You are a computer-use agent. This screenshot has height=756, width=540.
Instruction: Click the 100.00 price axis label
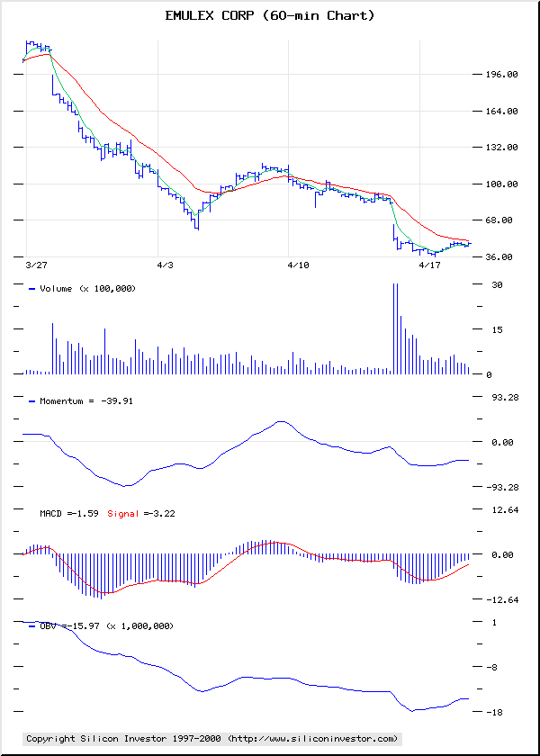click(x=502, y=184)
